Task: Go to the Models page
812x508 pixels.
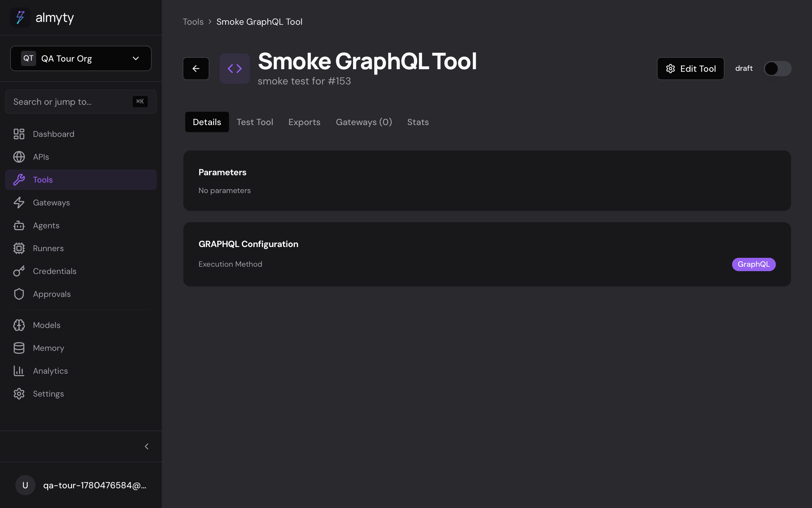Action: [x=81, y=325]
